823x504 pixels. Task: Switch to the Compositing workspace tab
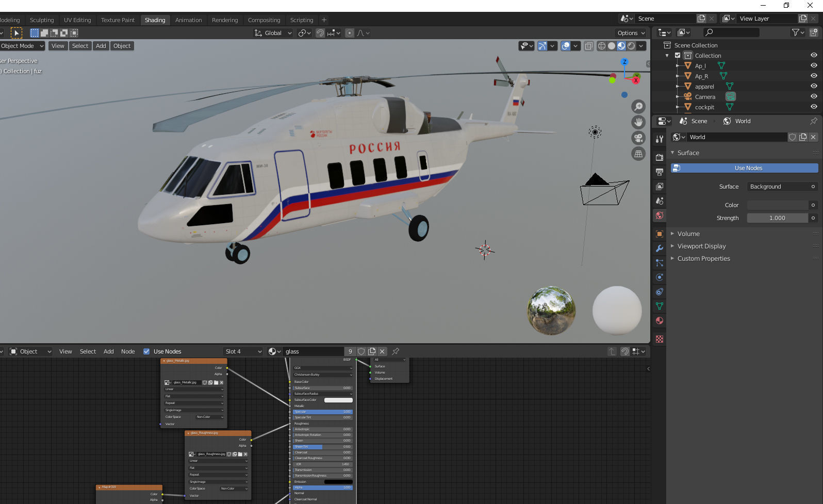[x=264, y=20]
